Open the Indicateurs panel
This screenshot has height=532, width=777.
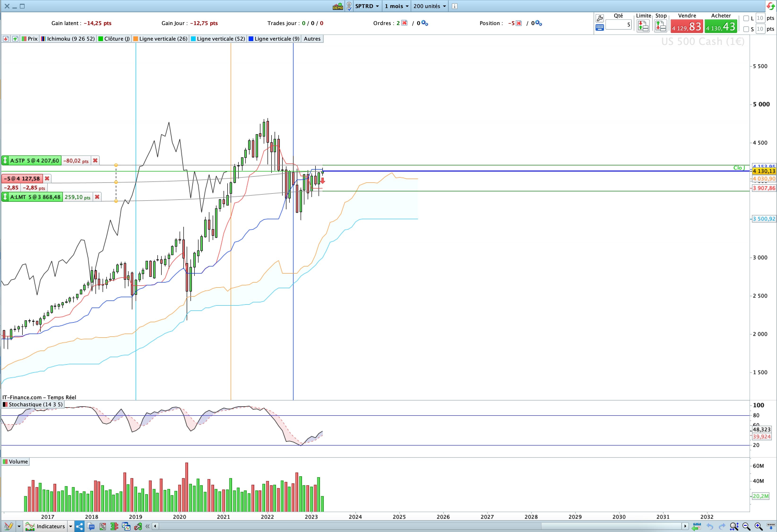(45, 526)
